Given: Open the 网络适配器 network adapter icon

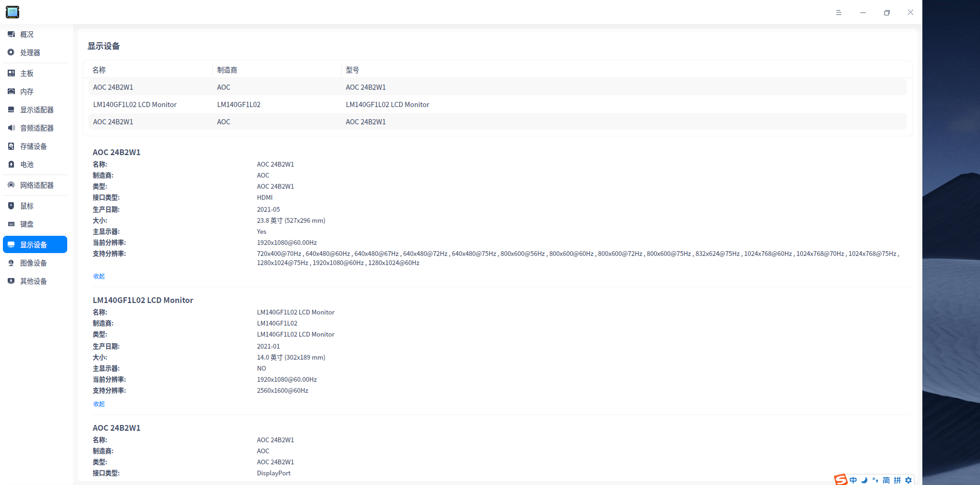Looking at the screenshot, I should 11,185.
